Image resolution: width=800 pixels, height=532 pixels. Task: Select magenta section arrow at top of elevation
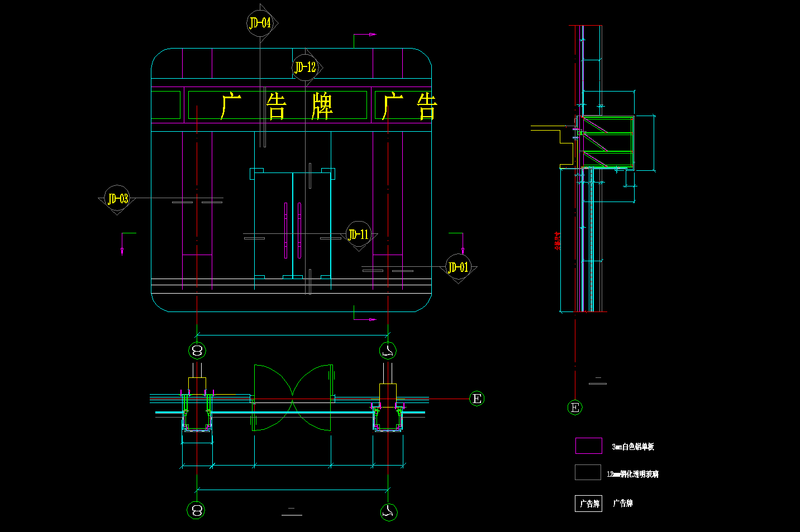tap(372, 35)
